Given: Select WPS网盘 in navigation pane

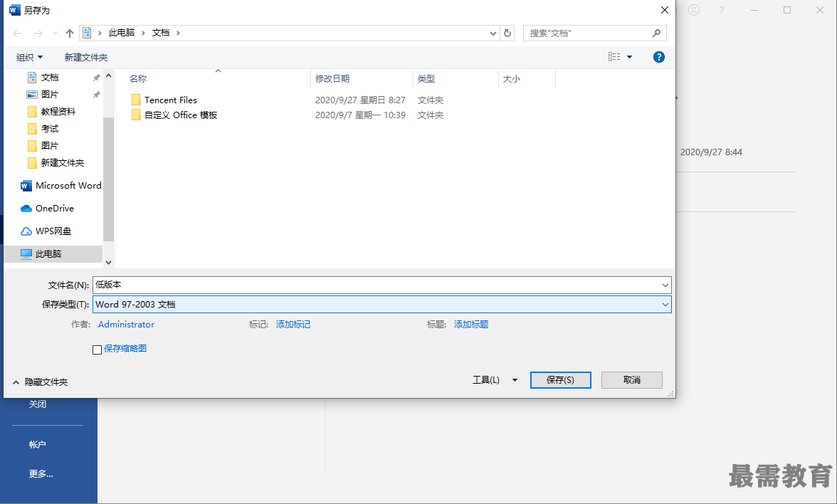Looking at the screenshot, I should [x=46, y=231].
